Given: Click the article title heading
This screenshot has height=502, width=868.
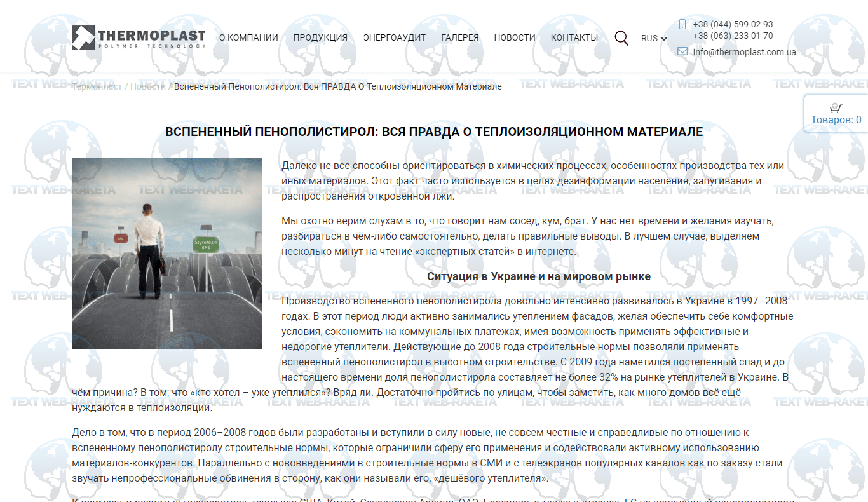Looking at the screenshot, I should pyautogui.click(x=434, y=132).
